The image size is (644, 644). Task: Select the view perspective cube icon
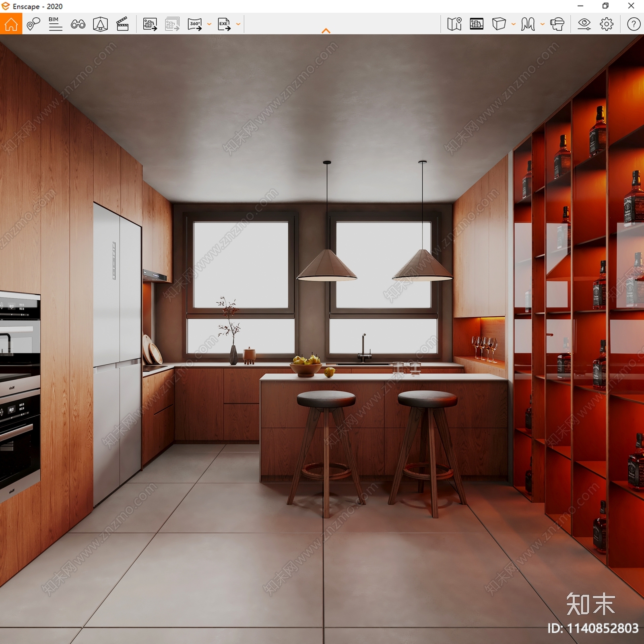pyautogui.click(x=499, y=24)
